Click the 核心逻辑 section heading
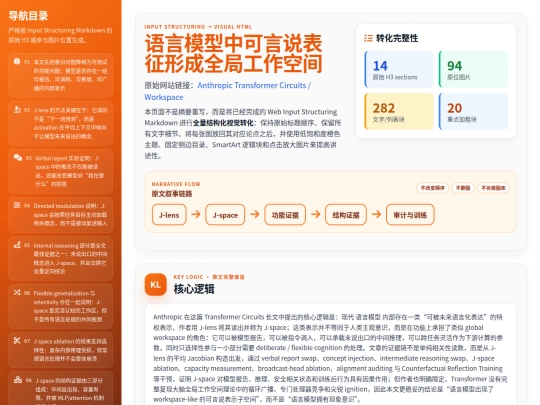This screenshot has height=405, width=540. click(x=194, y=289)
